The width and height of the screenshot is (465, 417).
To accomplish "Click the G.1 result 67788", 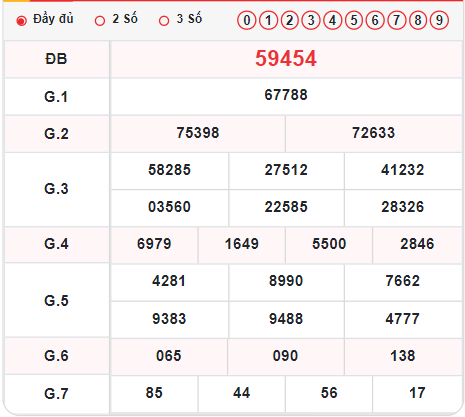I will click(286, 95).
